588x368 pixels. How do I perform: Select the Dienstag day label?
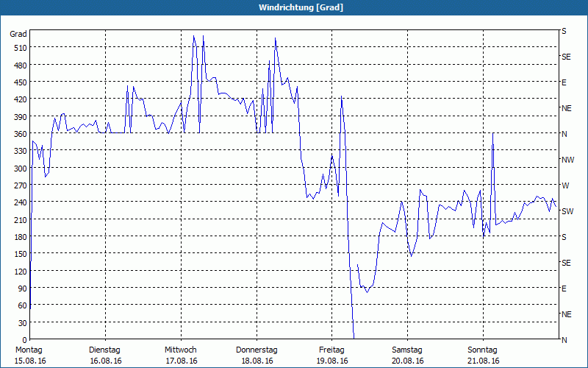[104, 350]
